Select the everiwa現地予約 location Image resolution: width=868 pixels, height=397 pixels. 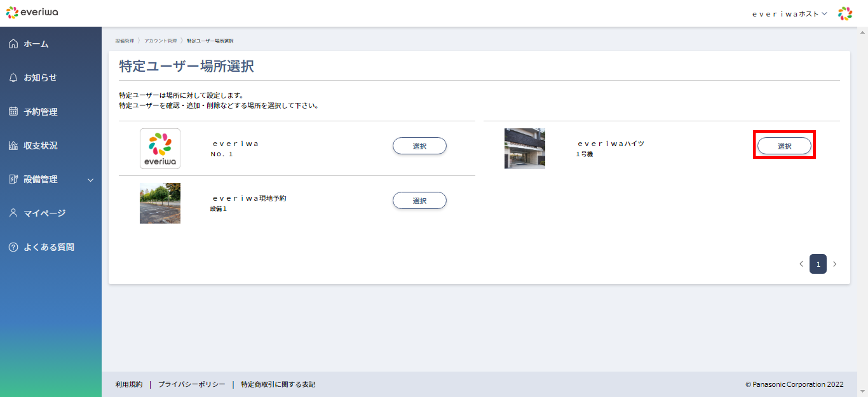419,201
